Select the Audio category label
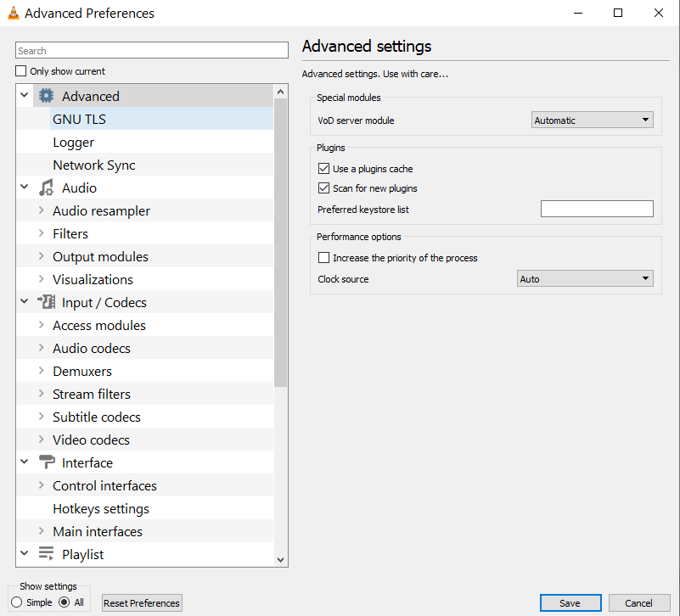The image size is (680, 616). (x=79, y=188)
